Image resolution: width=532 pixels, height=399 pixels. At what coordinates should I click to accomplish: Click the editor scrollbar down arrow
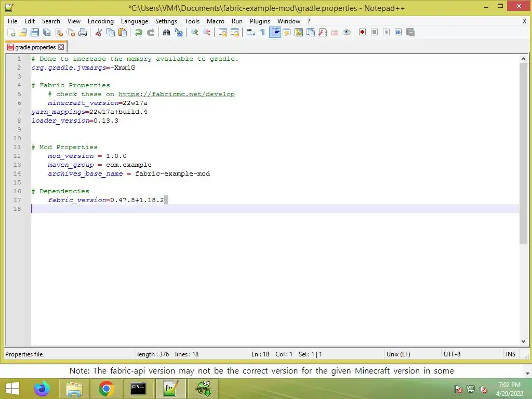point(523,341)
